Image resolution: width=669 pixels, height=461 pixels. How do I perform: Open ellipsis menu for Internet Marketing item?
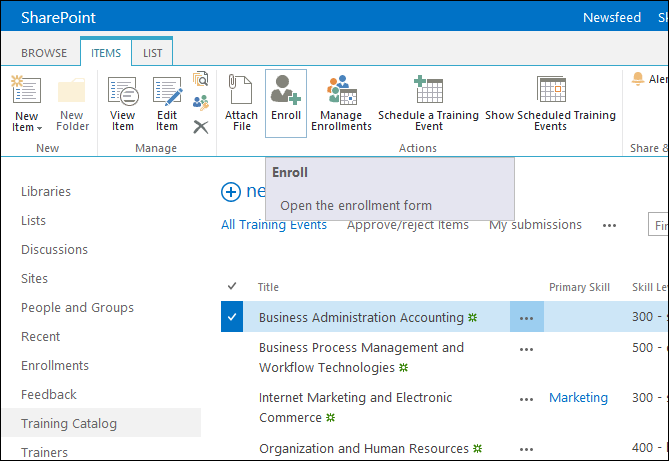click(x=526, y=398)
